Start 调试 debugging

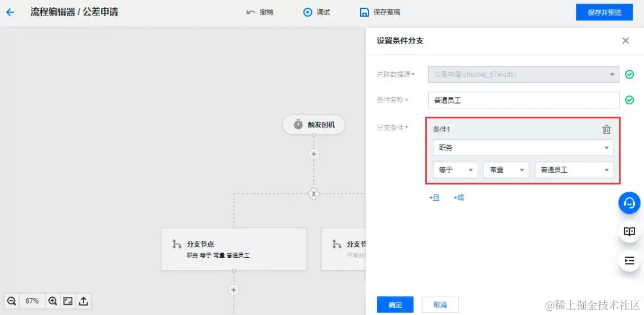(317, 13)
